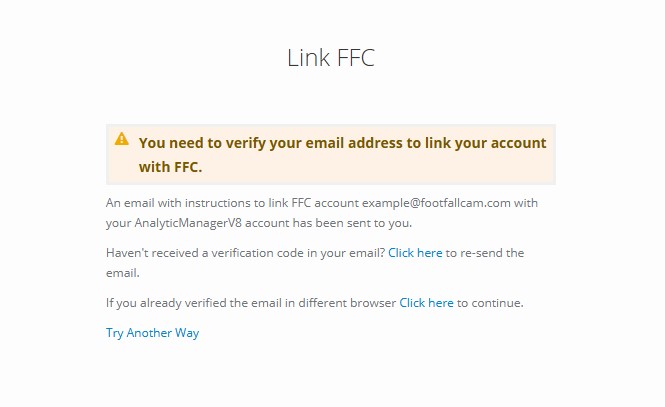Image resolution: width=665 pixels, height=407 pixels.
Task: Click the orange verification alert banner
Action: (331, 154)
